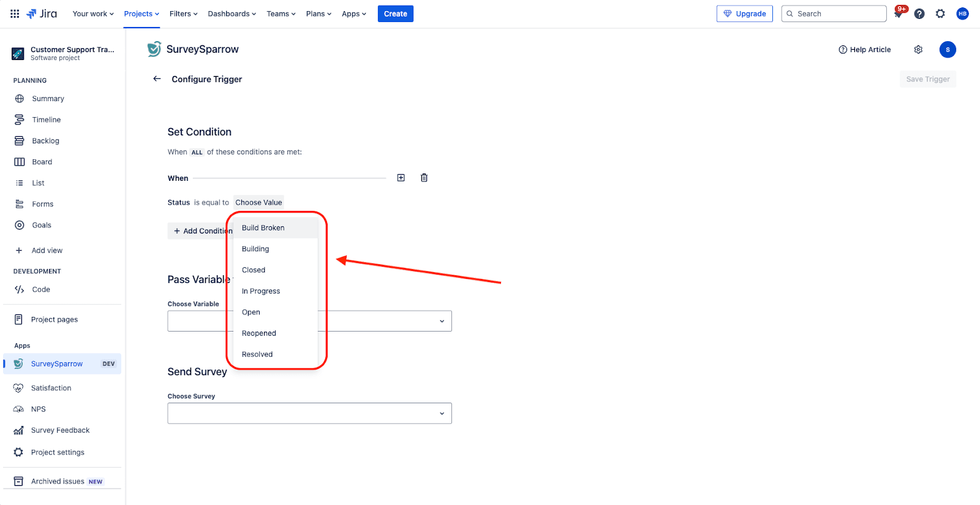This screenshot has height=505, width=980.
Task: Expand the Choose Variable dropdown
Action: (x=442, y=321)
